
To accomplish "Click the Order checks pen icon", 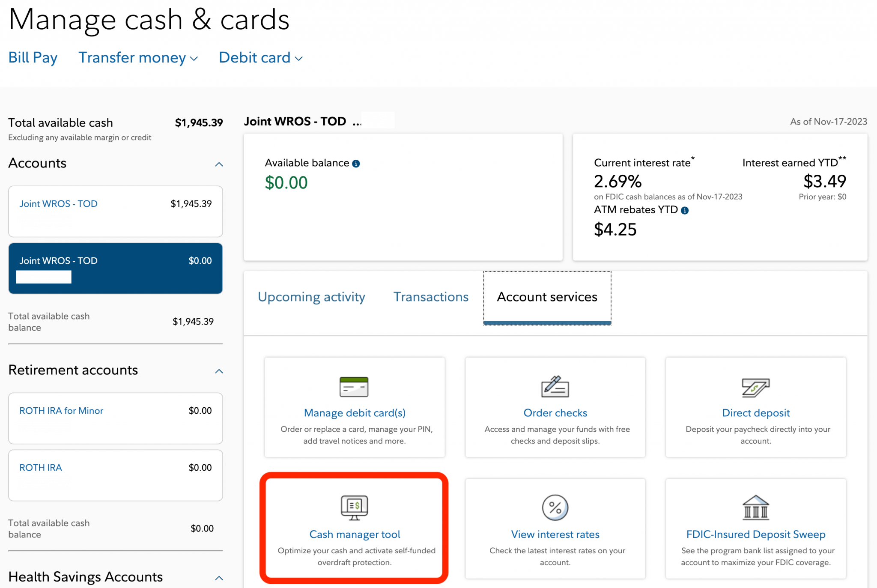I will [x=555, y=387].
